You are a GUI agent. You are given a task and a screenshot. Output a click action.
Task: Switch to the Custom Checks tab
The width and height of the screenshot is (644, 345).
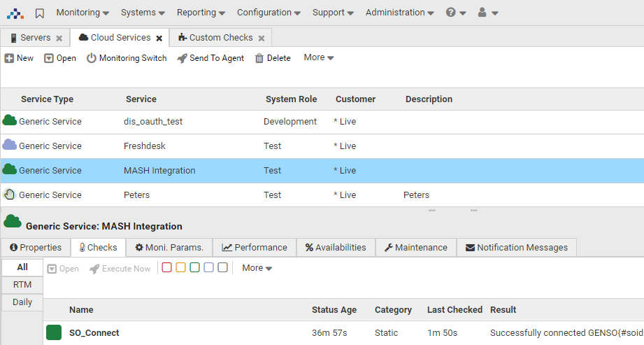220,38
